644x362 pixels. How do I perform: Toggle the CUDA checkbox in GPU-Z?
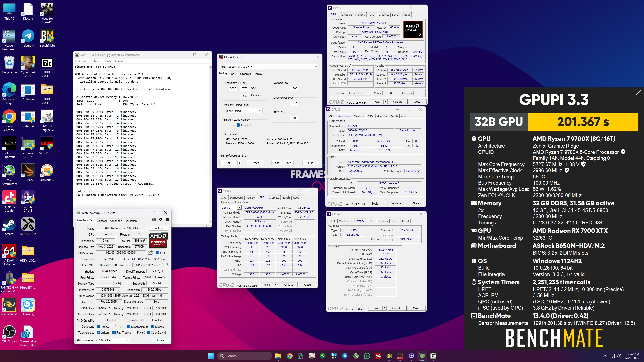click(114, 327)
